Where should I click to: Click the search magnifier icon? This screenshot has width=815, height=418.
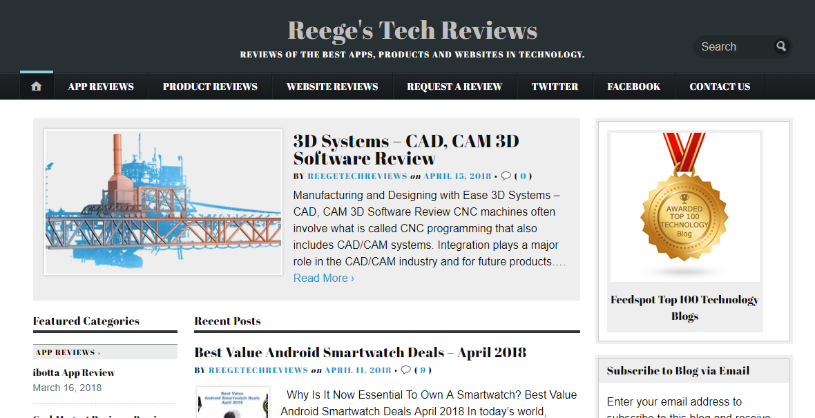point(781,46)
